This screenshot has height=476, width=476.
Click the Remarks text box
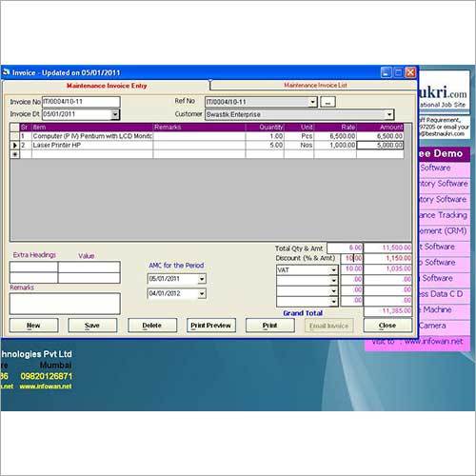(x=65, y=304)
